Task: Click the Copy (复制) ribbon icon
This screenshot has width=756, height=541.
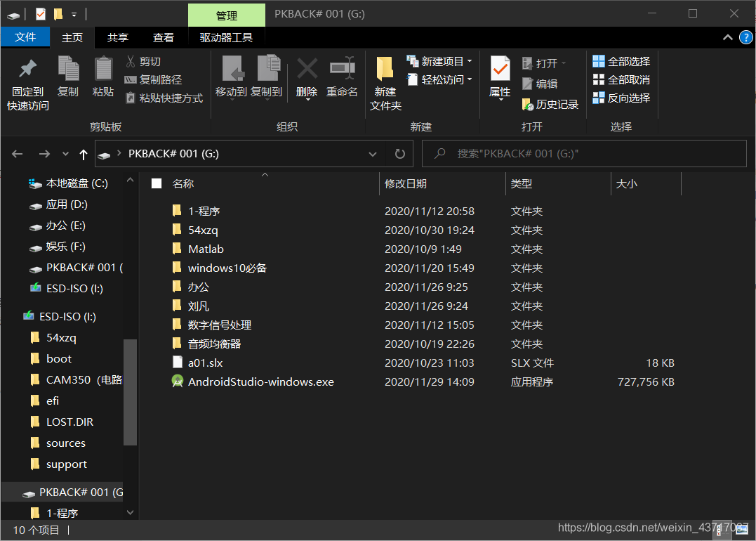Action: pyautogui.click(x=68, y=68)
